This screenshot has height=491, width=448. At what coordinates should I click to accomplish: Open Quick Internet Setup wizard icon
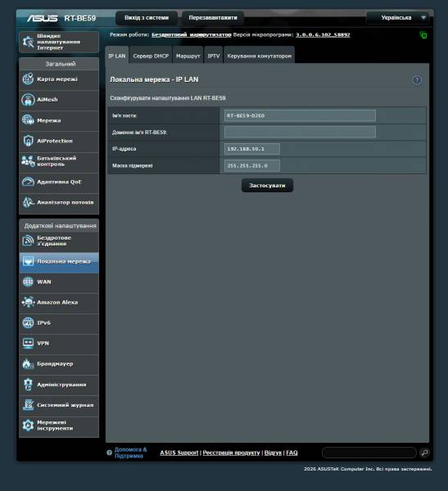[28, 42]
